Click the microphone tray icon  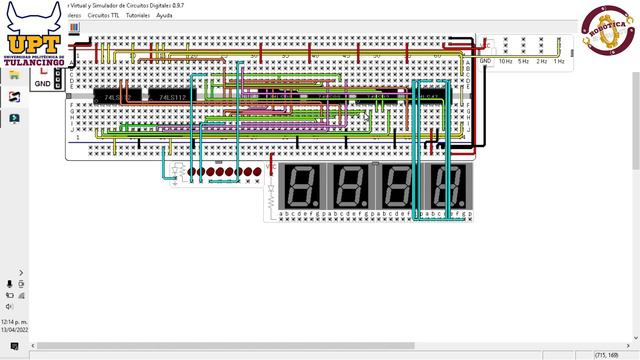click(9, 284)
